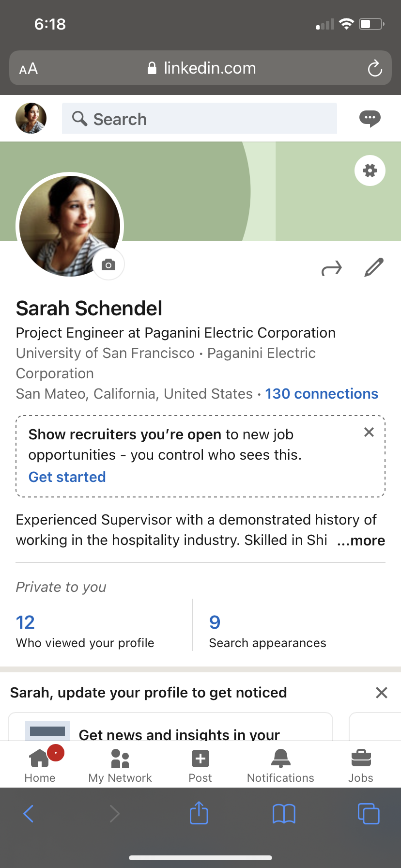401x868 pixels.
Task: Reload the page in Safari address bar
Action: point(375,68)
